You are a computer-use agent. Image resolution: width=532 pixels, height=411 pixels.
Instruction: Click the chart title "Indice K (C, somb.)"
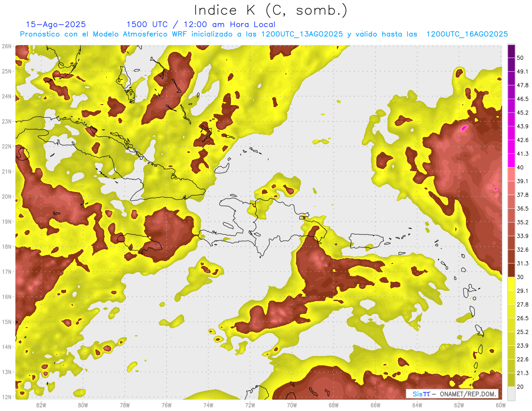coord(270,11)
